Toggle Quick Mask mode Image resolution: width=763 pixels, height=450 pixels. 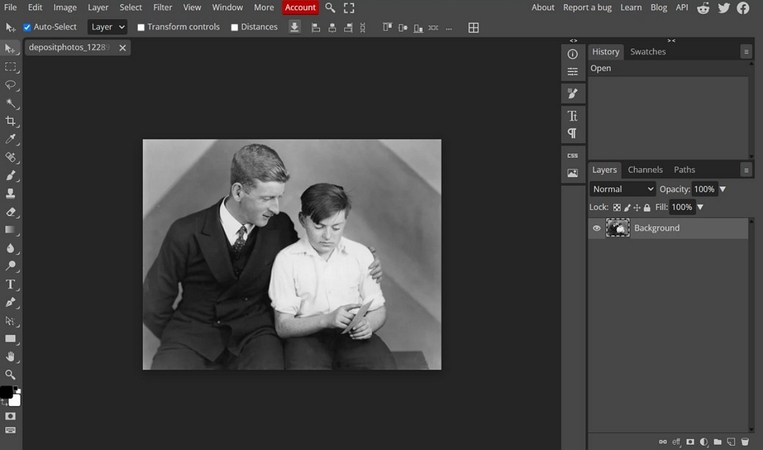tap(10, 416)
